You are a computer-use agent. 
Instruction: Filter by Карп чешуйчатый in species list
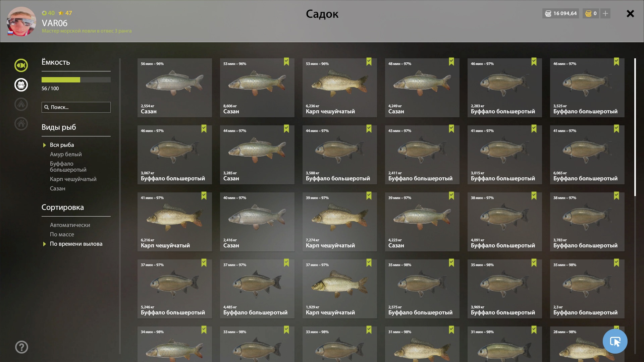[x=73, y=179]
